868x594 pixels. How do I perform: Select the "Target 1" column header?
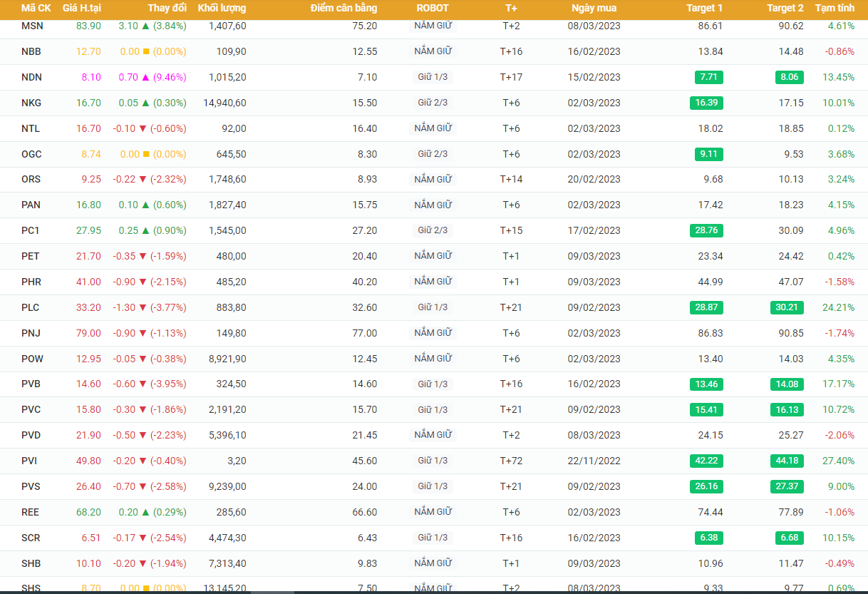click(x=704, y=8)
